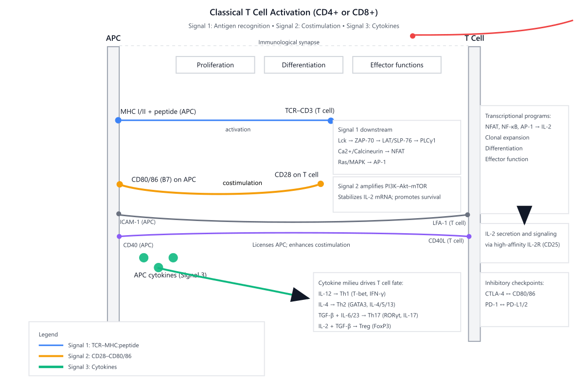Image resolution: width=588 pixels, height=389 pixels.
Task: Click the blue dot at the TCR–CD3 end
Action: coord(331,121)
